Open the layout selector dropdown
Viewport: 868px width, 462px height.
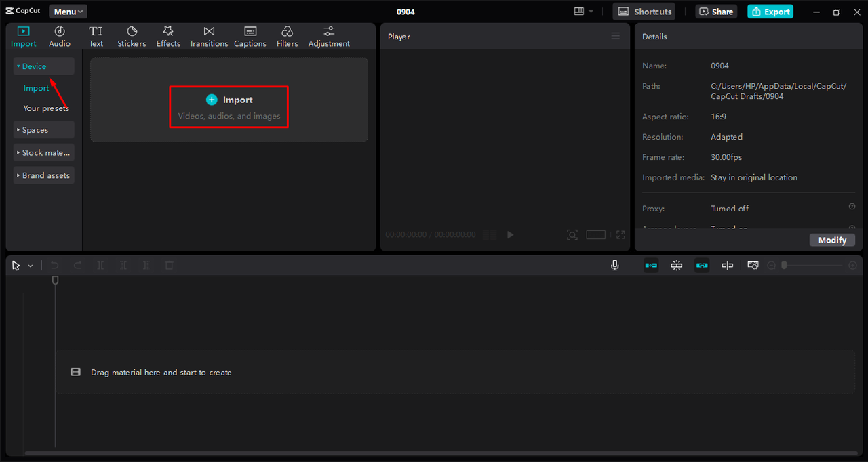583,12
